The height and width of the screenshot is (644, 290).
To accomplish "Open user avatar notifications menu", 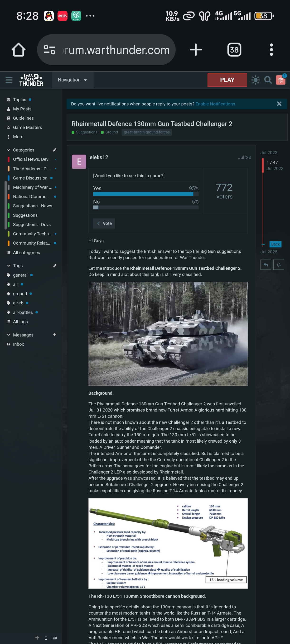I will coord(281,80).
